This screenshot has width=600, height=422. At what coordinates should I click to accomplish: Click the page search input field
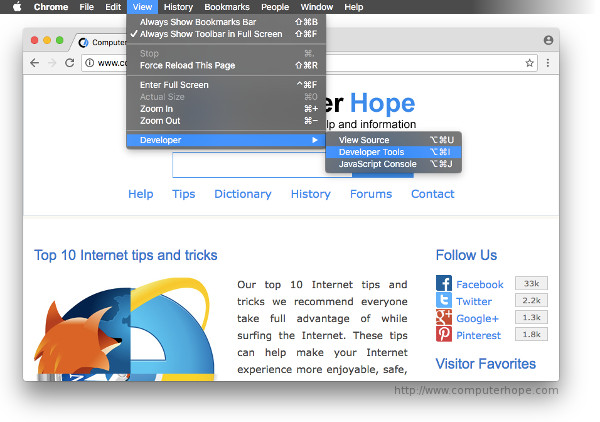coord(262,165)
